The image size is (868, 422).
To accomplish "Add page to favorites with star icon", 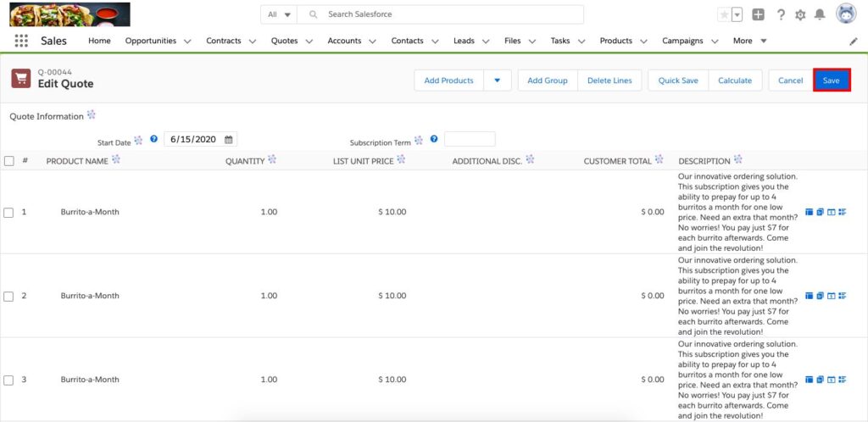I will 723,14.
